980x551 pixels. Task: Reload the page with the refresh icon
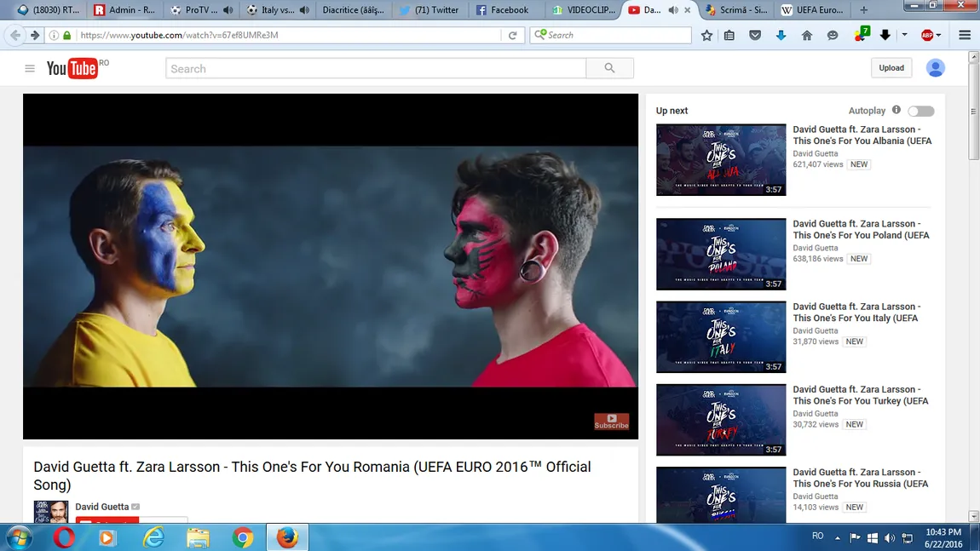[512, 35]
